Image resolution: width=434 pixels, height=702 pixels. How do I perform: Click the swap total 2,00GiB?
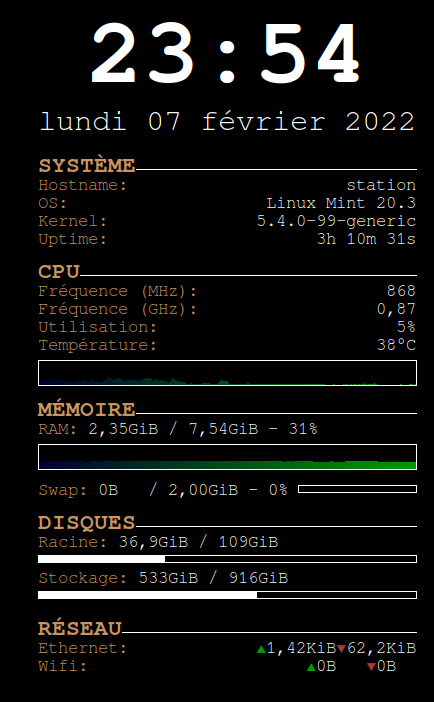[x=203, y=490]
